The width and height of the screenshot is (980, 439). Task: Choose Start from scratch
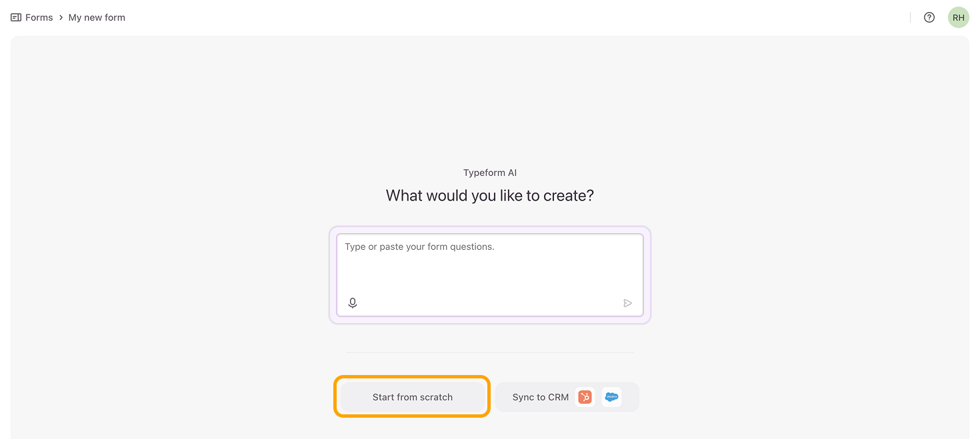pyautogui.click(x=412, y=397)
